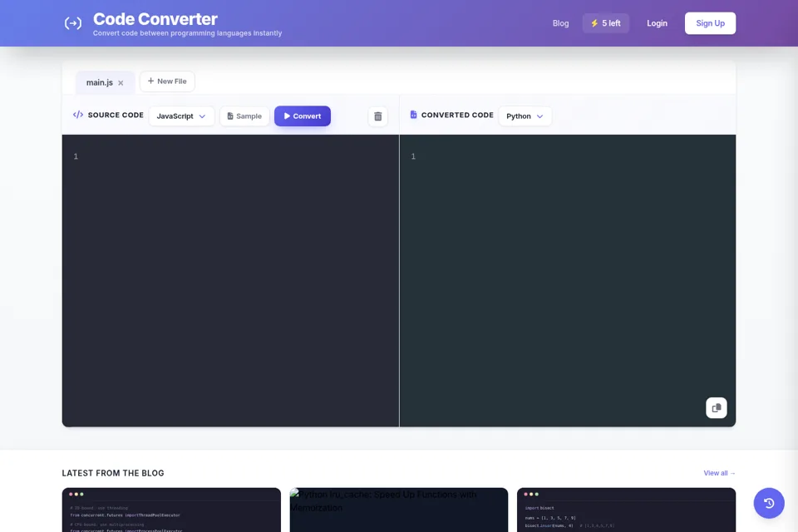
Task: Open the Blog link in header
Action: (x=560, y=23)
